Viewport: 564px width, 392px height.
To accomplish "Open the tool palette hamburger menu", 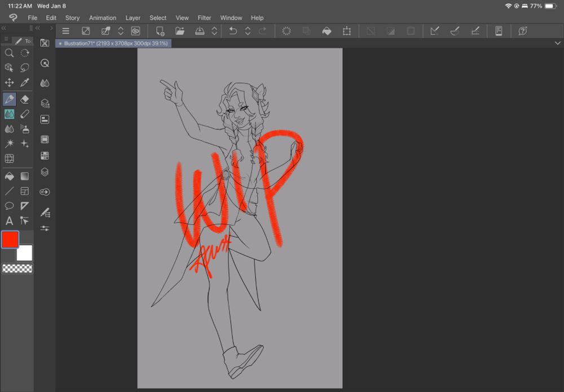I will 6,39.
